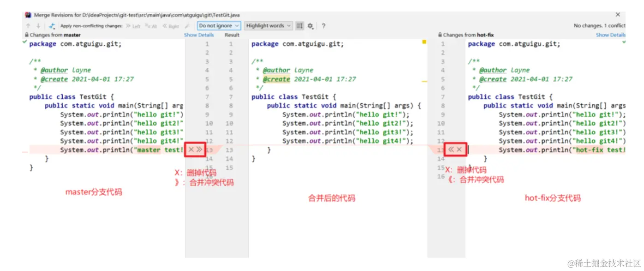Viewport: 644px width, 271px height.
Task: Click '@create 2021-04-01 17:27' in Result pane
Action: pos(310,79)
